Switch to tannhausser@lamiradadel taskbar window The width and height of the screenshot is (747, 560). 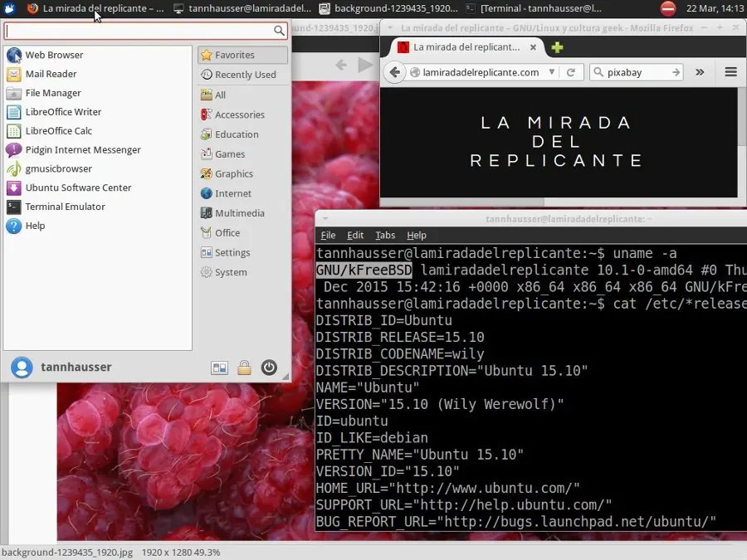(x=242, y=8)
